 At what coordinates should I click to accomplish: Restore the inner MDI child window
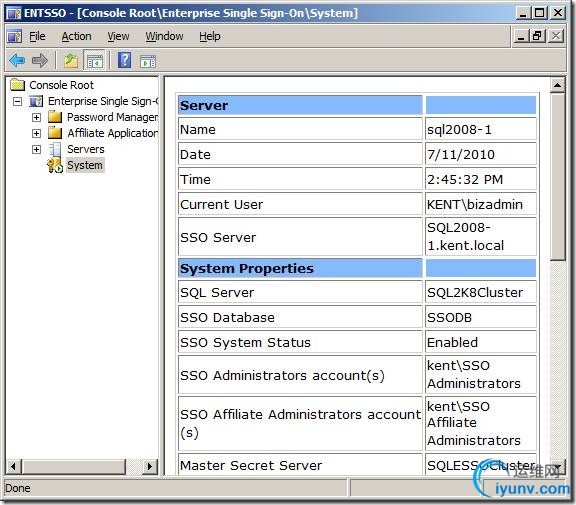[537, 36]
